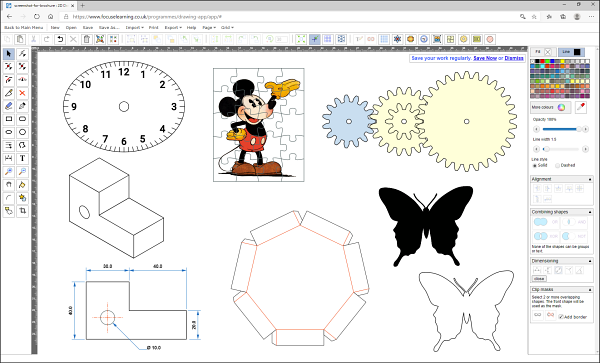
Task: Open the Export dropdown menu
Action: pyautogui.click(x=173, y=28)
